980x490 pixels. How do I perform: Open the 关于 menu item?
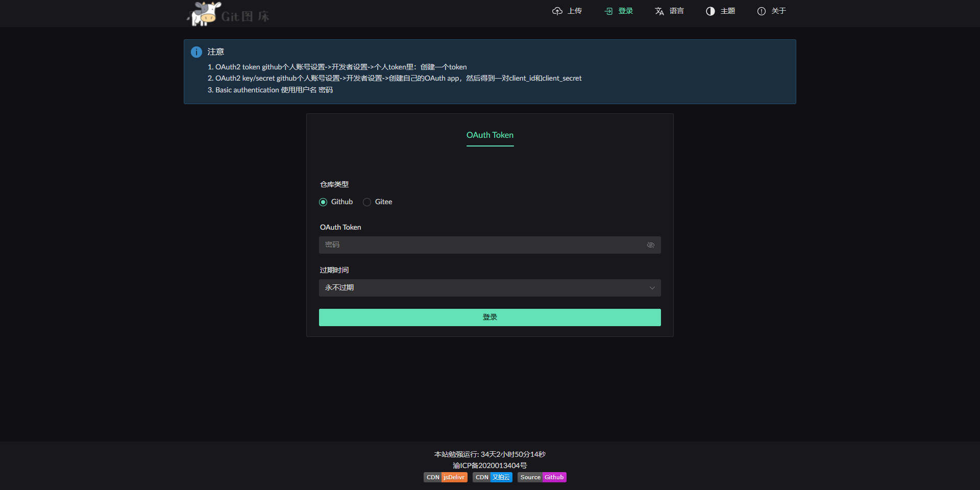coord(771,11)
